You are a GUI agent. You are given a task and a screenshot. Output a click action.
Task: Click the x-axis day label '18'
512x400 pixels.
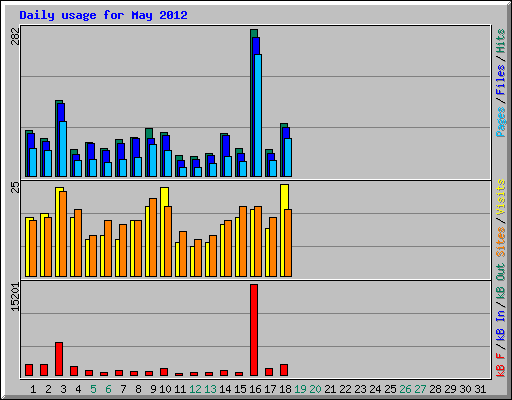tap(285, 389)
